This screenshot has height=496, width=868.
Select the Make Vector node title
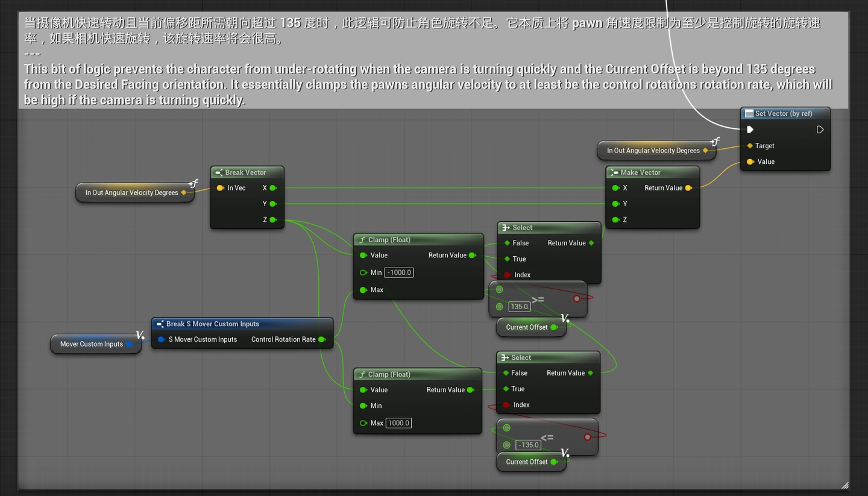640,172
